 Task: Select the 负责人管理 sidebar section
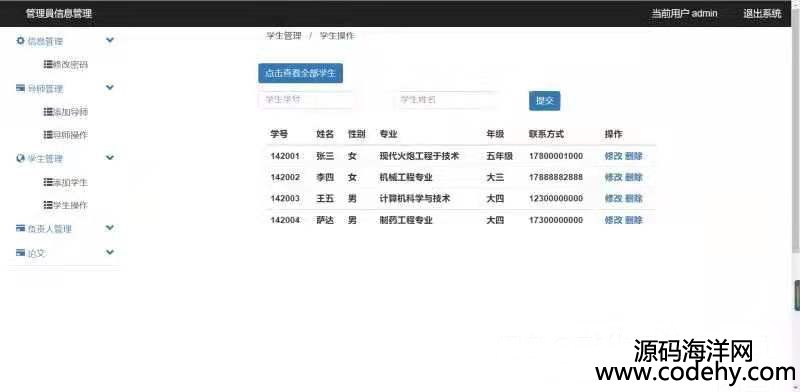click(49, 229)
